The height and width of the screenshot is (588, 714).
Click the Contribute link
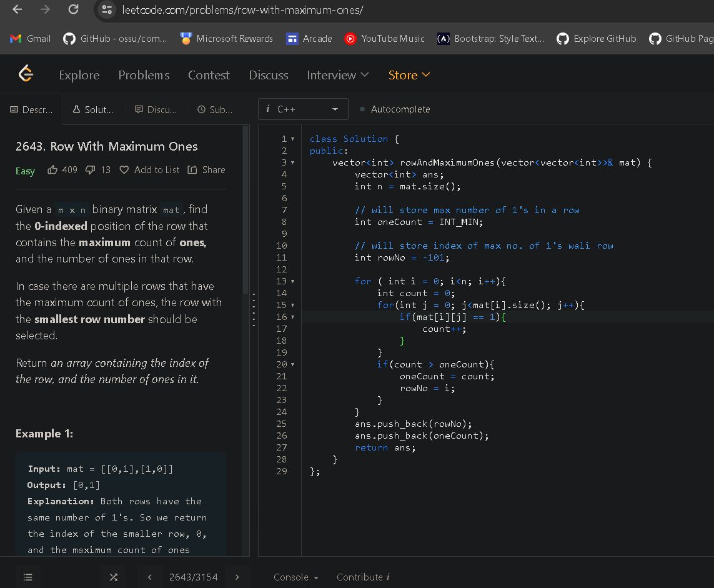click(x=363, y=577)
